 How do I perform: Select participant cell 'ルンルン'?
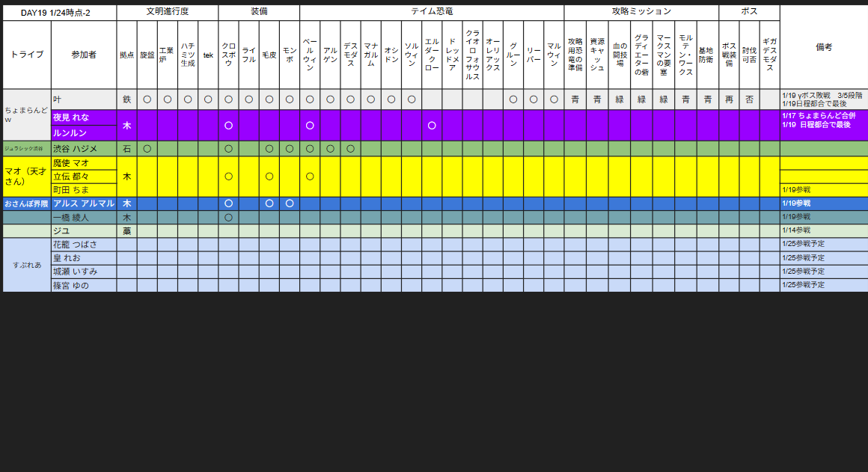point(84,133)
